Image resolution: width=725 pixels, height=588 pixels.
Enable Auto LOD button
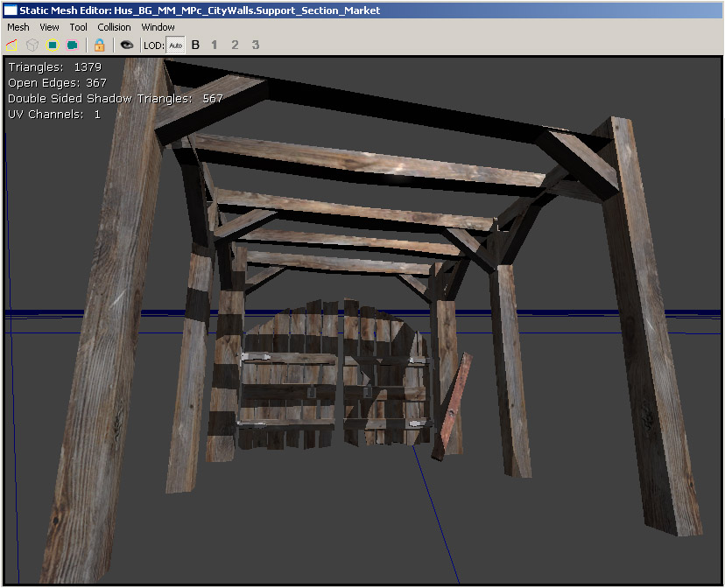175,45
